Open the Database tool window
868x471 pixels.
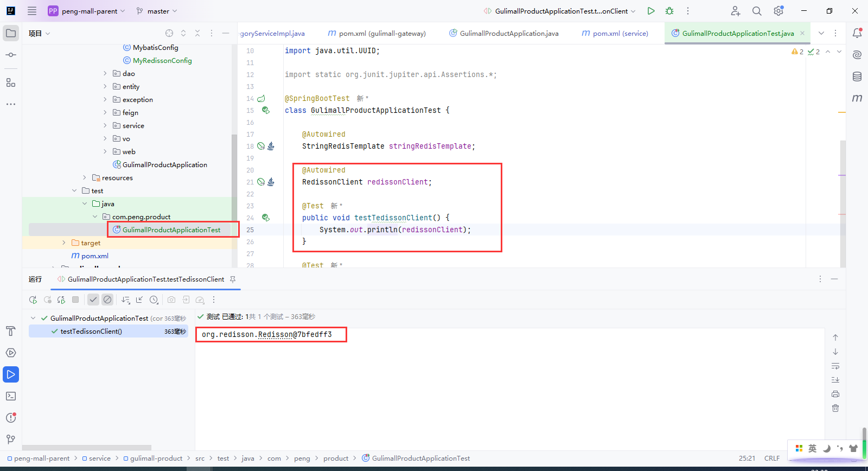point(857,77)
